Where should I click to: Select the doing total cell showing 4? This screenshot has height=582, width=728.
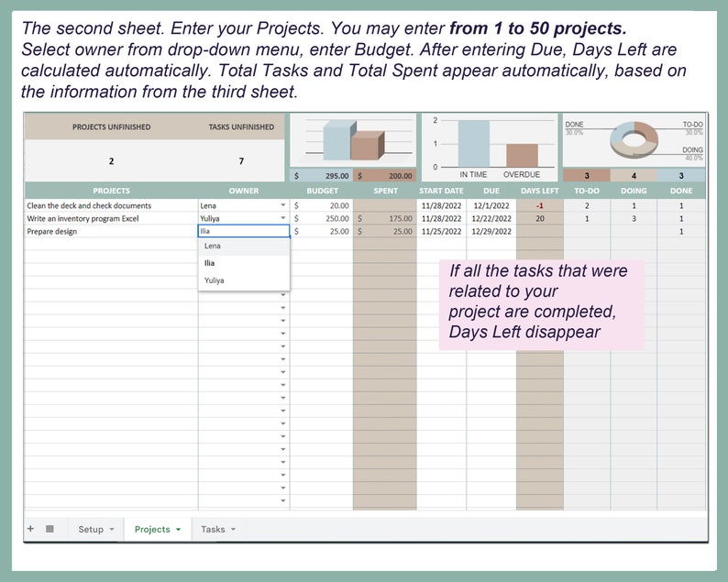click(634, 175)
